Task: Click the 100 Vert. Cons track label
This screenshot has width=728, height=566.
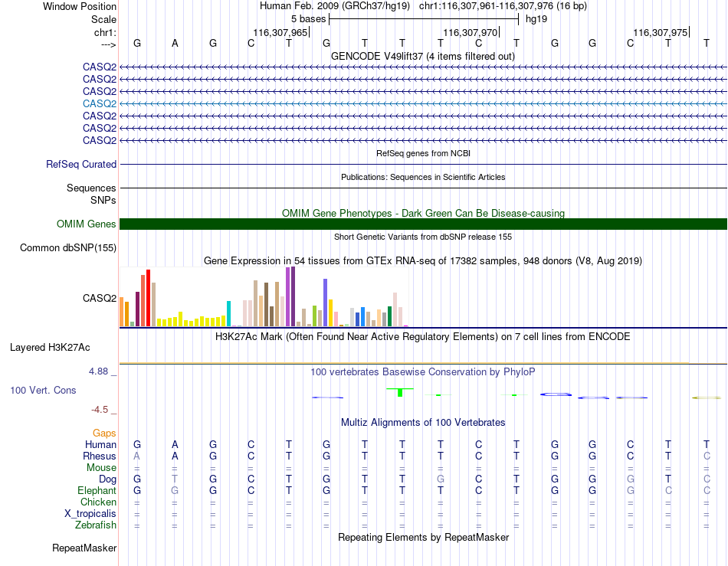Action: tap(43, 390)
